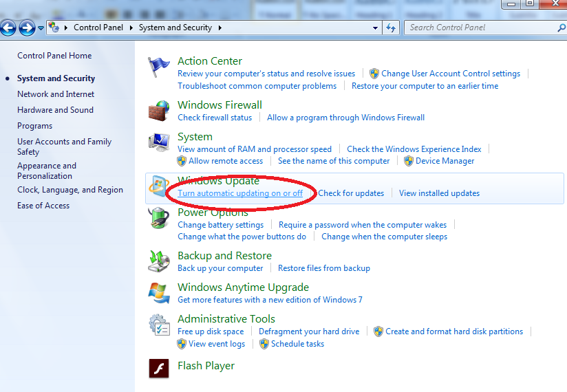Screen dimensions: 567x392
Task: Open the Action Center heading
Action: 210,61
